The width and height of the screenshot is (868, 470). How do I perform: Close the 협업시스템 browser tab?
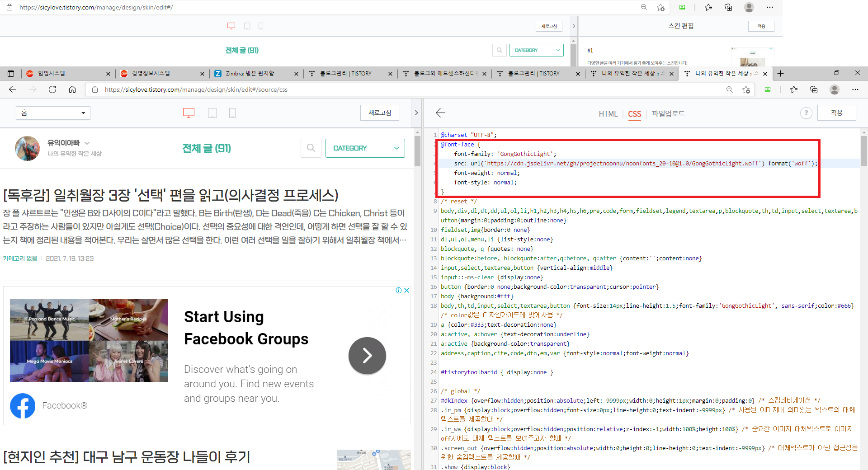[108, 74]
